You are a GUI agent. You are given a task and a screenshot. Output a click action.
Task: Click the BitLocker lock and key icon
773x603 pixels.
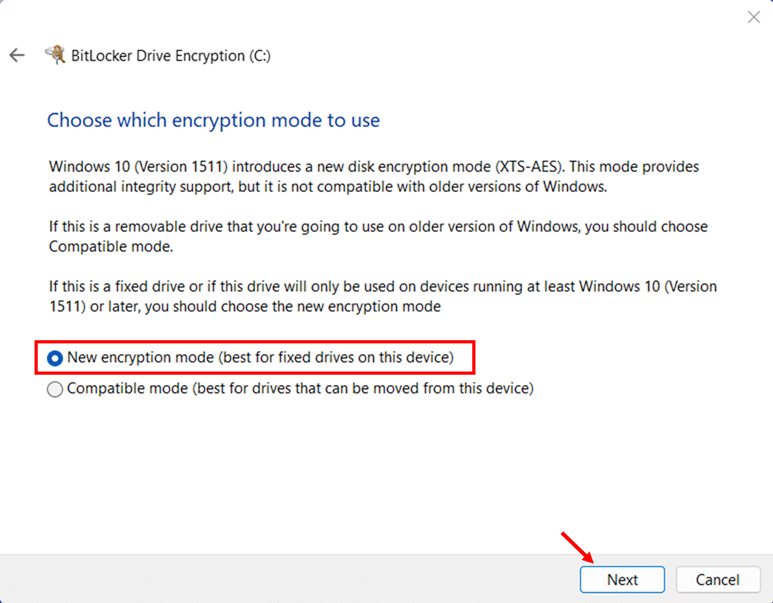coord(56,55)
